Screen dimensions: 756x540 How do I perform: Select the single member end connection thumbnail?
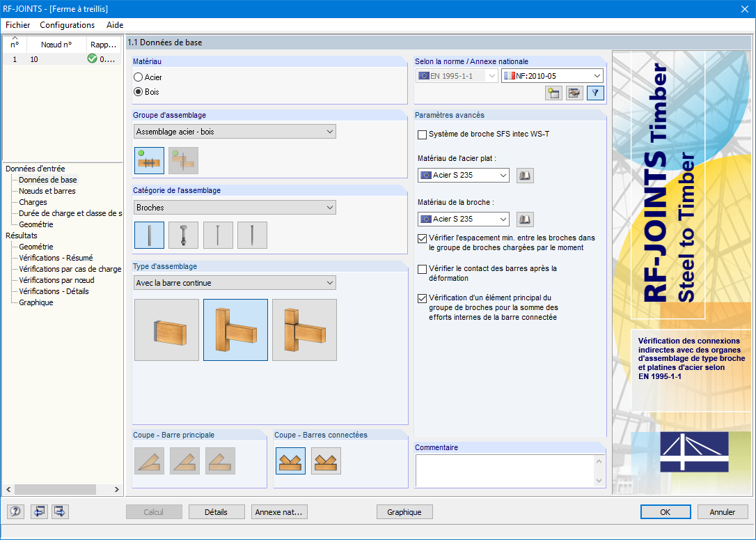coord(167,330)
